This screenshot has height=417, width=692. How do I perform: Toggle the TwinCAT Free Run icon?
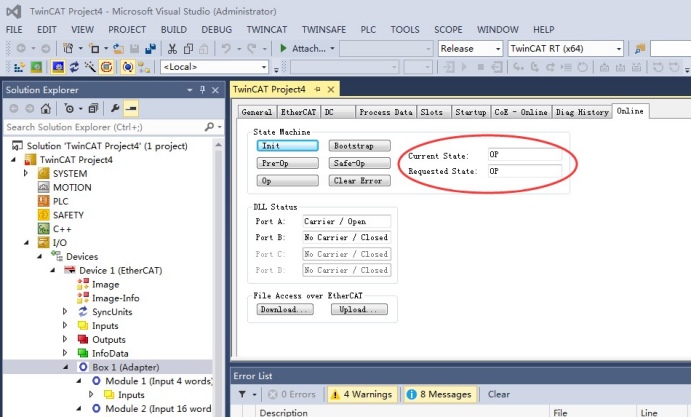point(106,67)
